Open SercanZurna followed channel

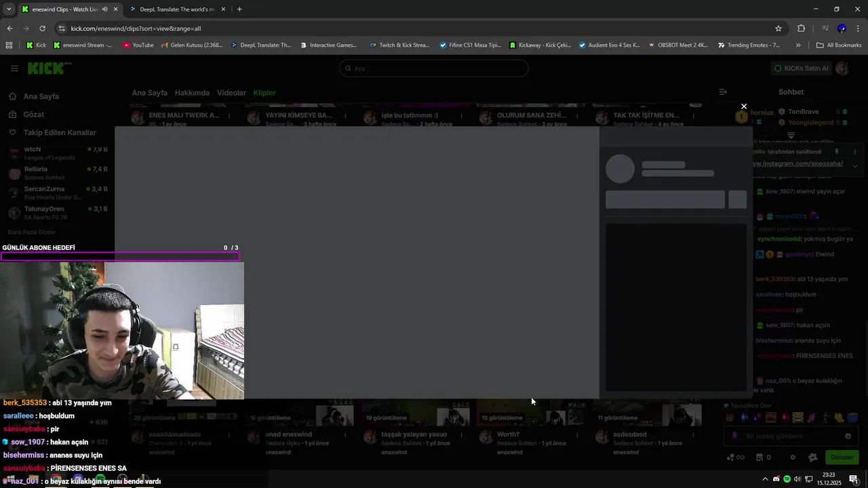tap(58, 192)
